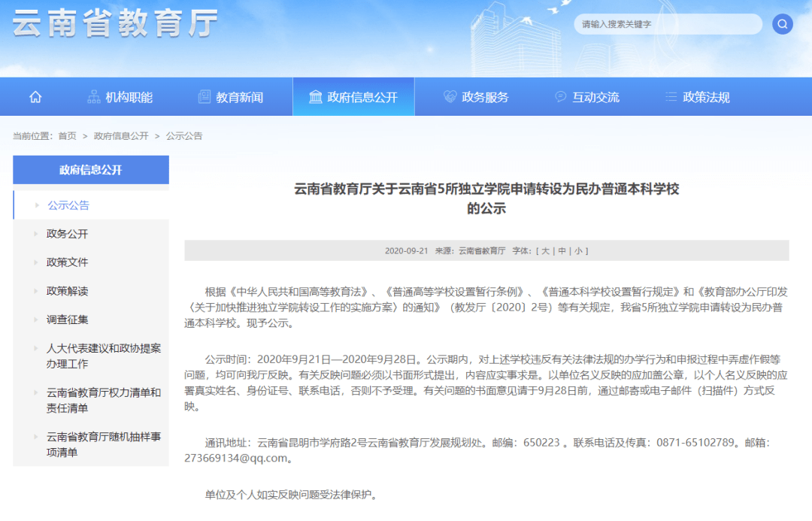The height and width of the screenshot is (521, 812).
Task: Click the 政府信息公开 building icon
Action: (315, 97)
